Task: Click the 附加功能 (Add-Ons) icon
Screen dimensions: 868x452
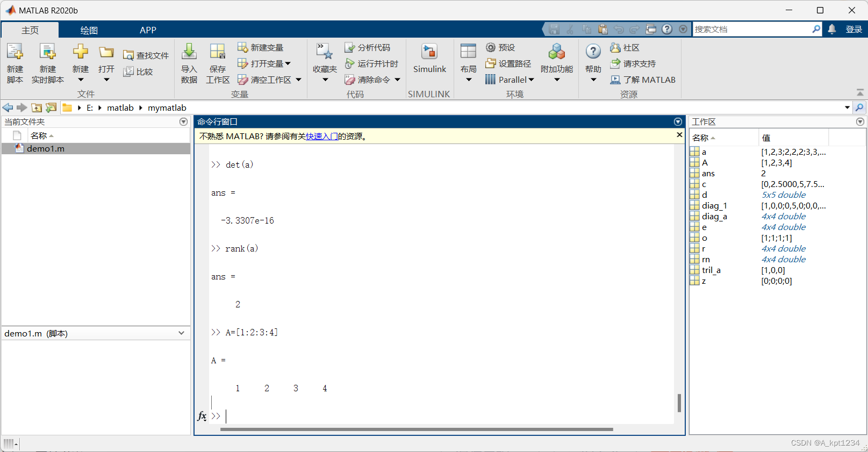Action: tap(557, 52)
